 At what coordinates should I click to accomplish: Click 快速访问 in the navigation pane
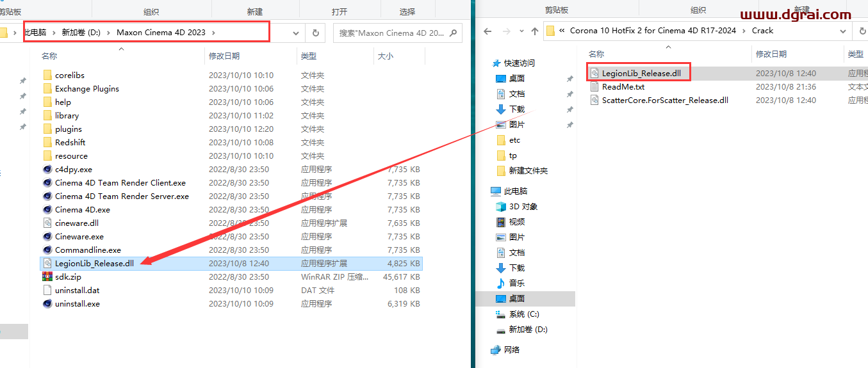pos(519,63)
